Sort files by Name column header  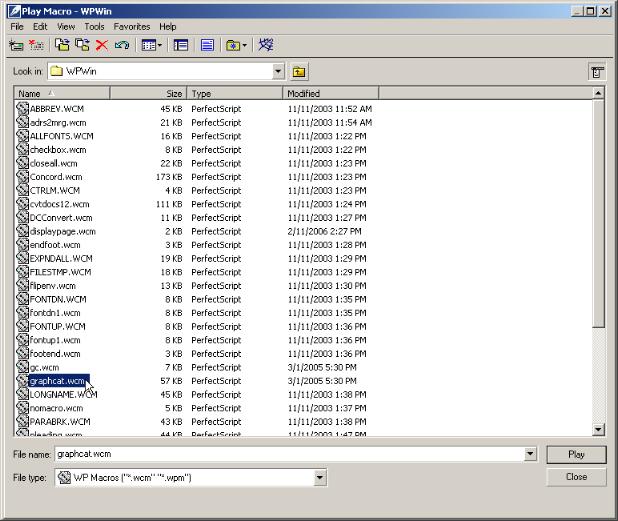[62, 93]
